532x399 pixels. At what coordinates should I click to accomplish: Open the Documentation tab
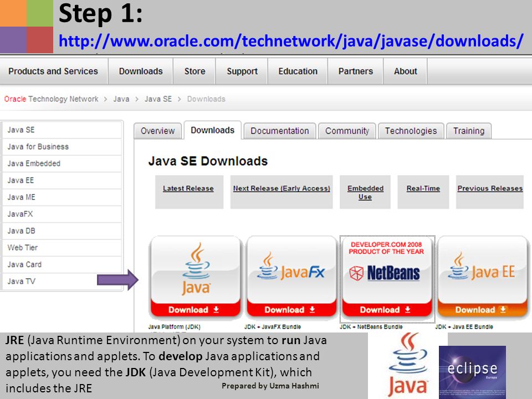point(279,131)
